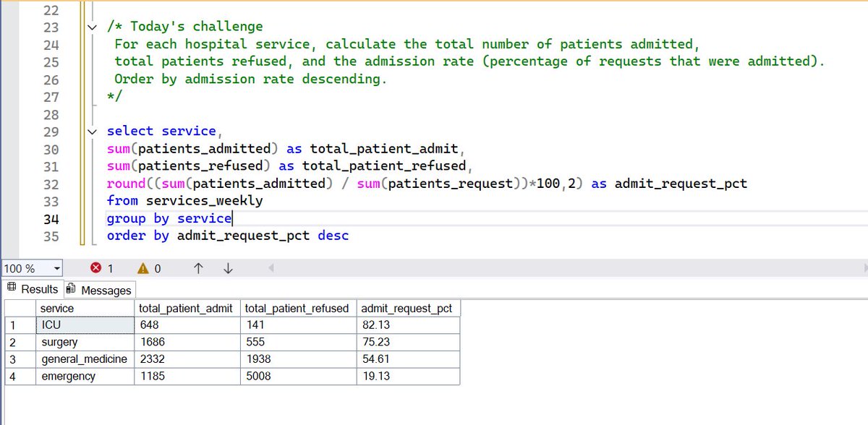
Task: Place cursor on 'from services_weekly' line
Action: point(184,201)
